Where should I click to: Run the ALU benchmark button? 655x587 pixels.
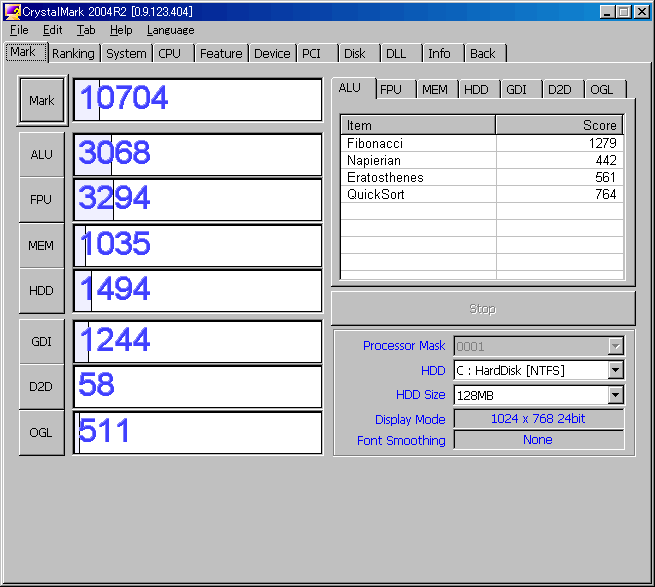42,155
